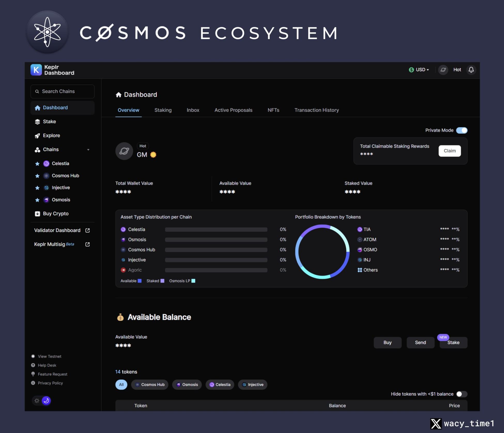Click the notification bell icon

(471, 70)
